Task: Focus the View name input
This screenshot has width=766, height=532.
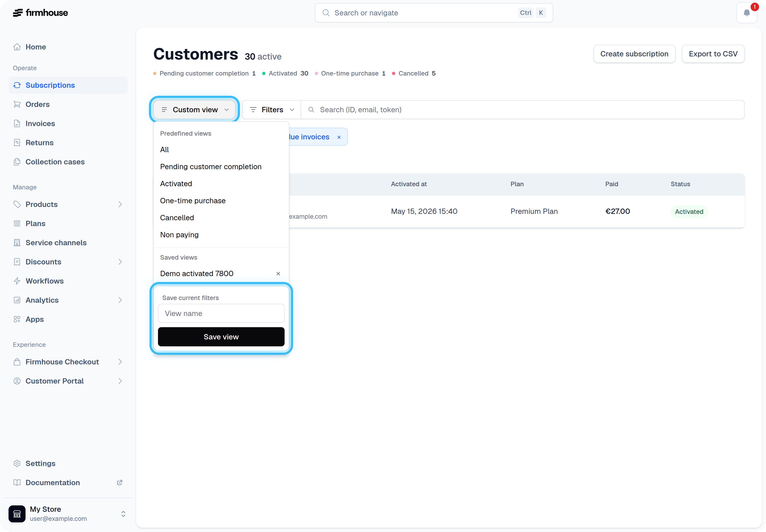Action: pos(221,314)
